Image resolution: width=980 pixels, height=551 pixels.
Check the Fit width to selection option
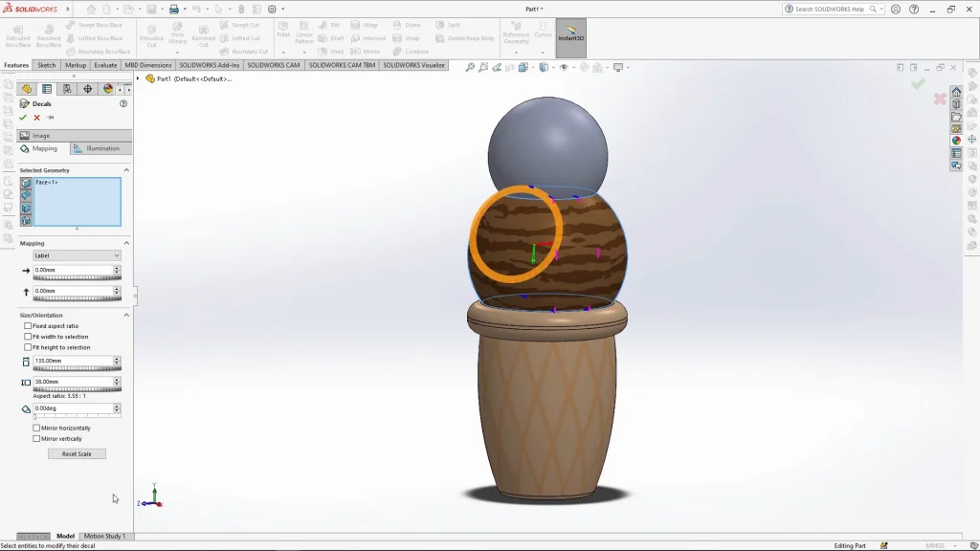coord(28,337)
